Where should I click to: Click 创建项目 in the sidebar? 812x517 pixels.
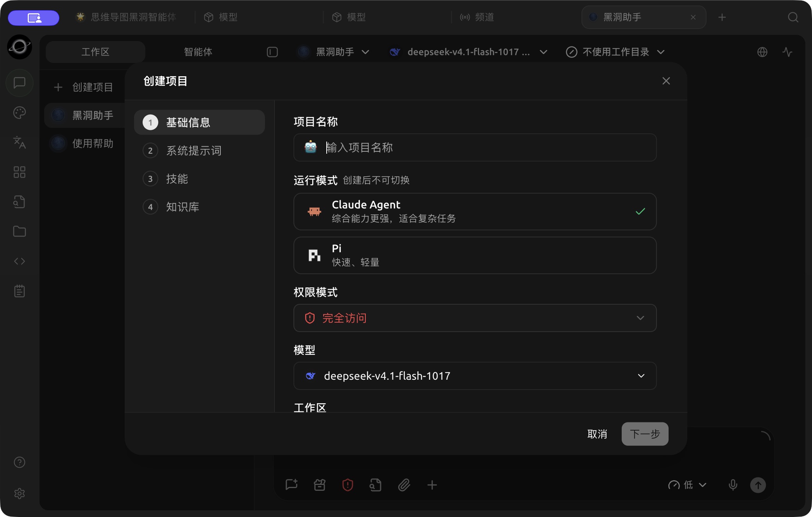coord(84,87)
